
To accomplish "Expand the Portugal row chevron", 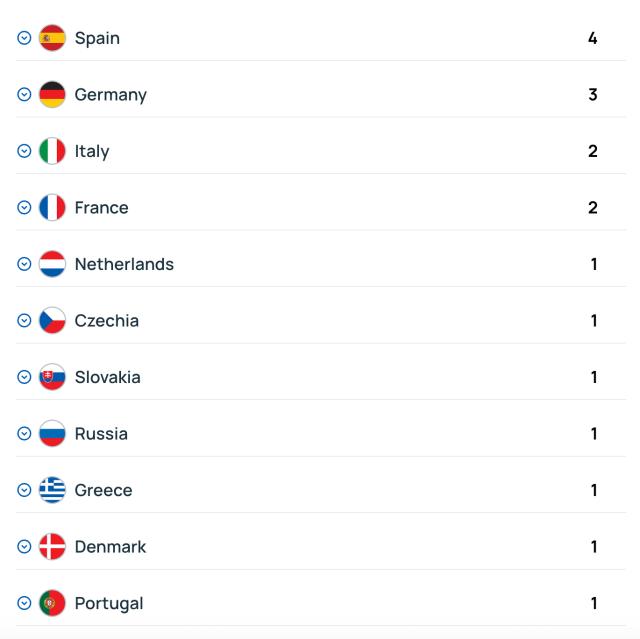I will [x=24, y=603].
